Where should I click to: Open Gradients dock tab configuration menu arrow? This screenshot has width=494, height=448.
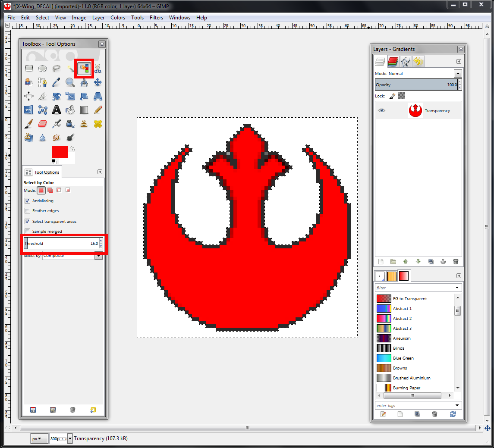tap(459, 276)
